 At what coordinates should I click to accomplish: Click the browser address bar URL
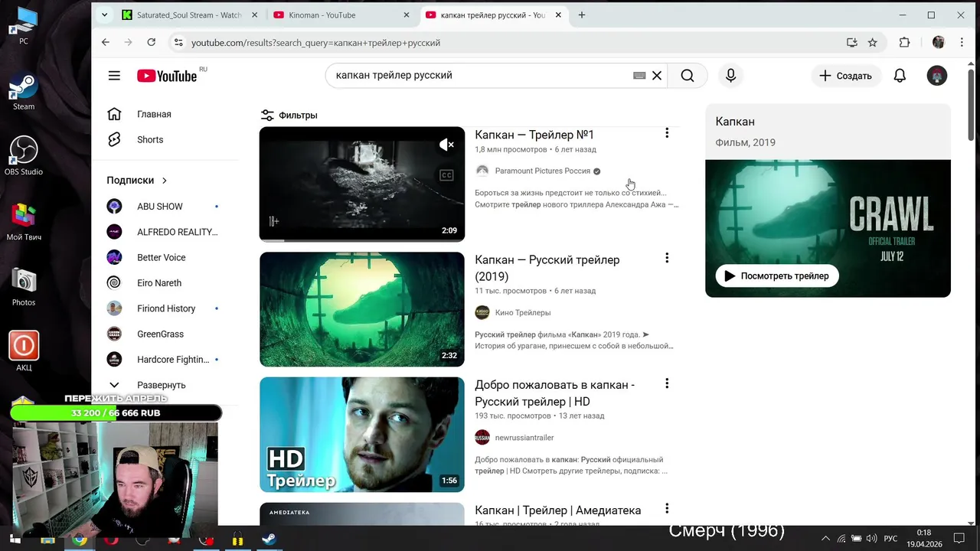pyautogui.click(x=315, y=43)
